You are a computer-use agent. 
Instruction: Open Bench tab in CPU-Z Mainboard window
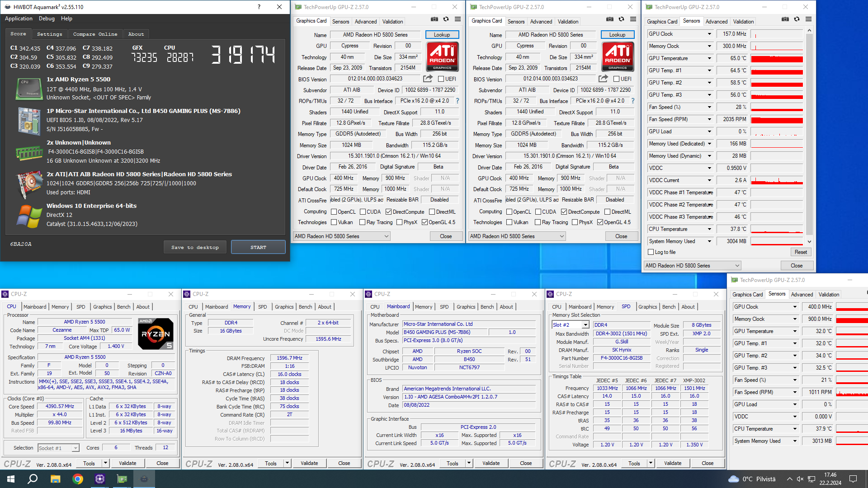tap(487, 307)
